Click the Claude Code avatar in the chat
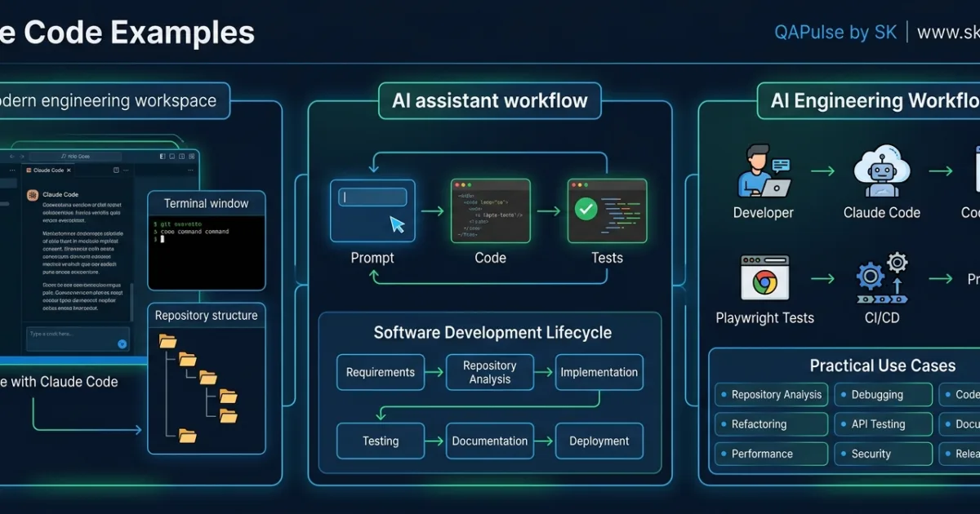 (x=33, y=195)
